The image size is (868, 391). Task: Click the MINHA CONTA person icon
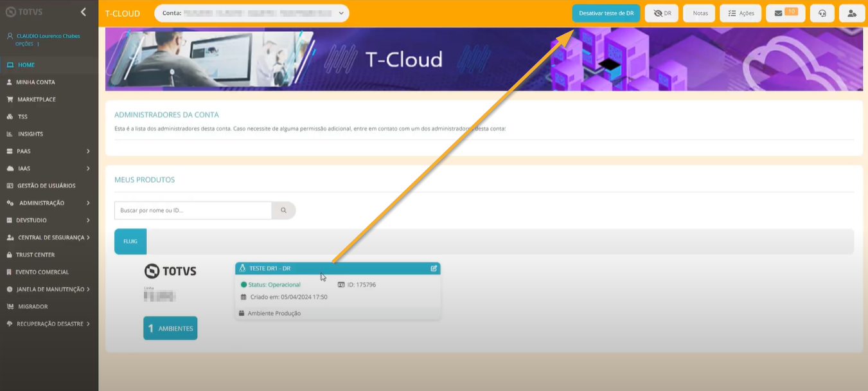pyautogui.click(x=10, y=82)
